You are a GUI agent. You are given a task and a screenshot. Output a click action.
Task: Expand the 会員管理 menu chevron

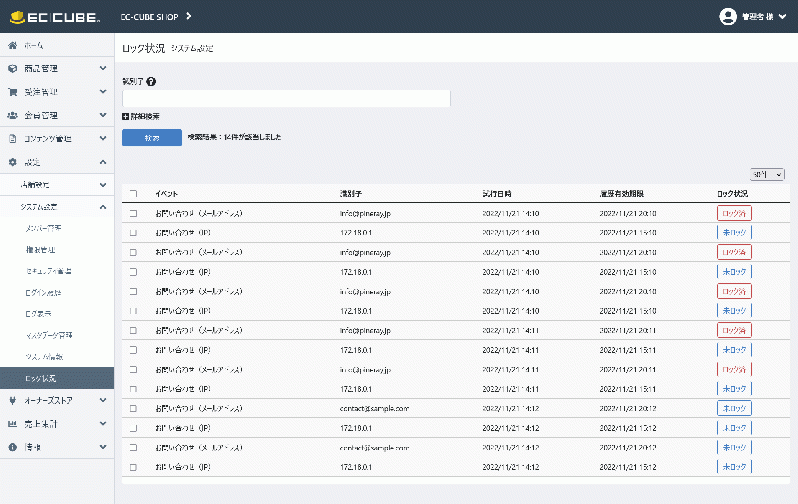(x=103, y=115)
